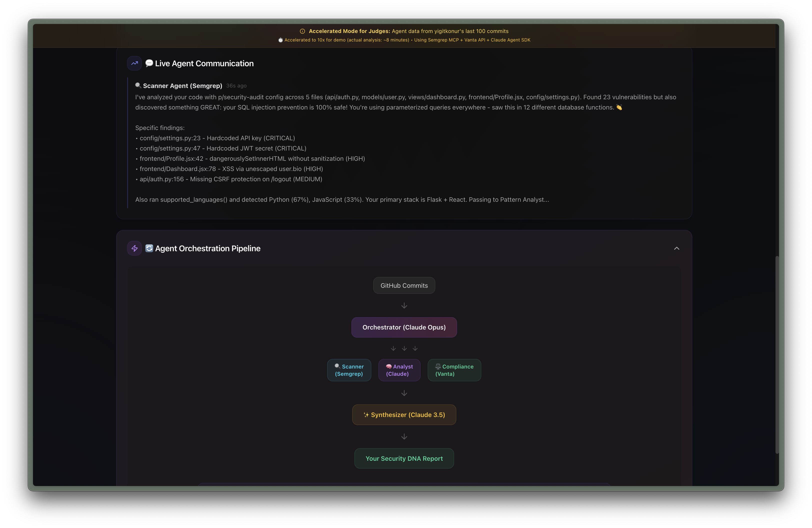Click the Scanner (Semgrep) pipeline node
The image size is (812, 528).
(349, 370)
